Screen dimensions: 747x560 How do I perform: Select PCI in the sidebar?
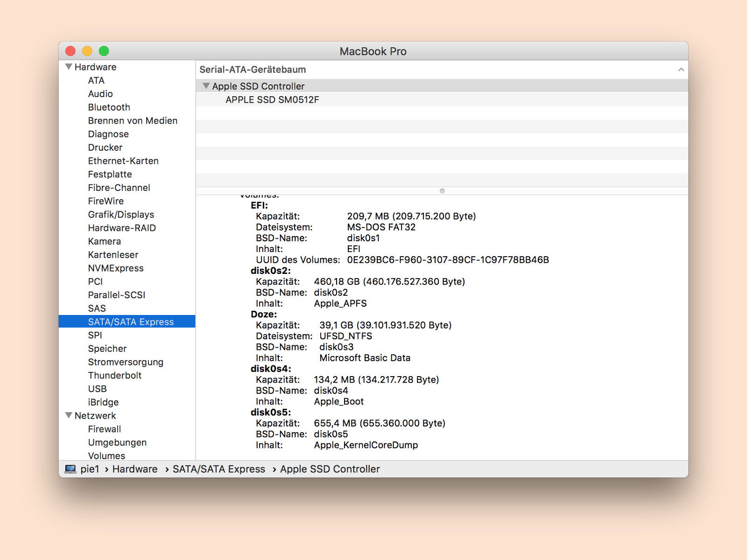[x=95, y=281]
